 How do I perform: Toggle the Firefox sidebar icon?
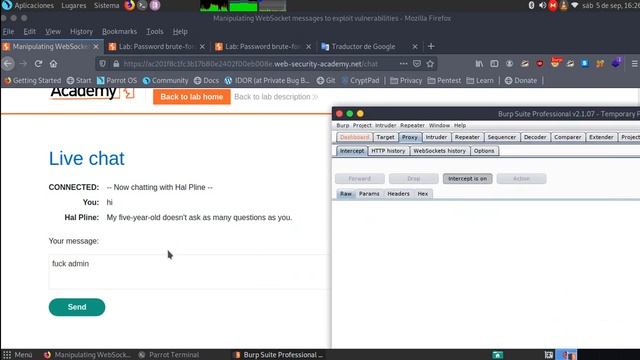click(494, 64)
